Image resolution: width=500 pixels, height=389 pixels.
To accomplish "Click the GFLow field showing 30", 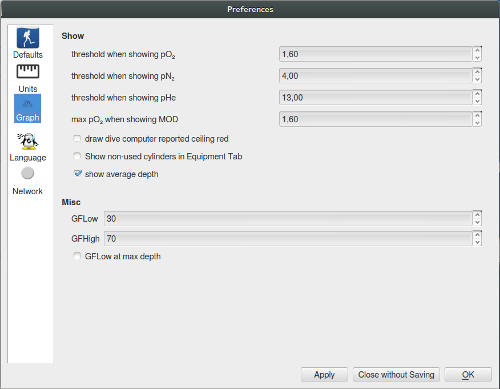I will 288,219.
